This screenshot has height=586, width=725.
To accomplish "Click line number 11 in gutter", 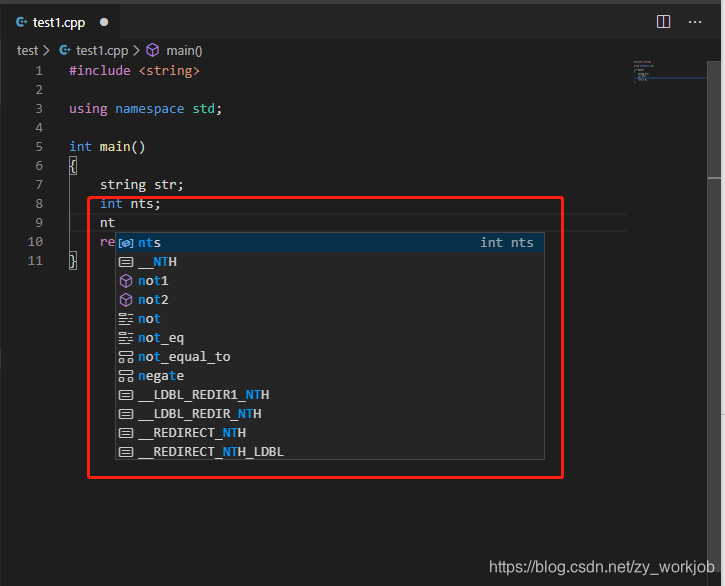I will click(x=35, y=260).
